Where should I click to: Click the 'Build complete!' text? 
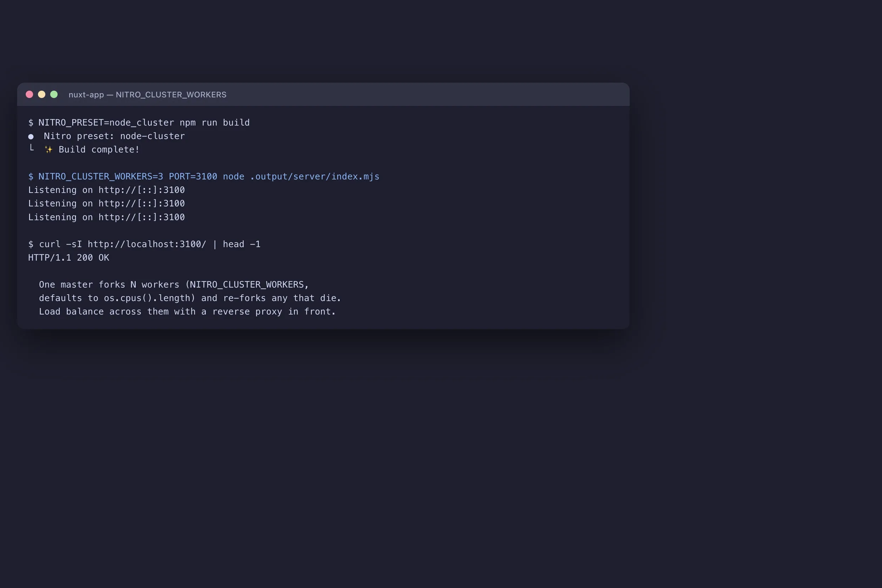(99, 149)
